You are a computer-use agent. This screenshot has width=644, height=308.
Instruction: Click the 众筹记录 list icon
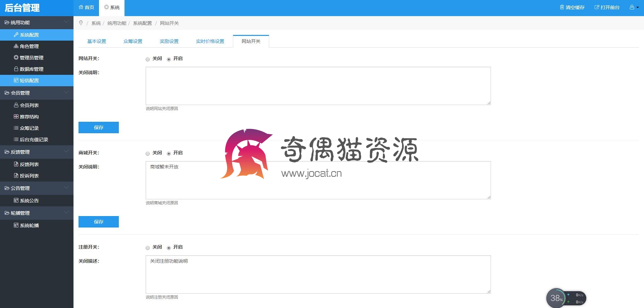16,128
